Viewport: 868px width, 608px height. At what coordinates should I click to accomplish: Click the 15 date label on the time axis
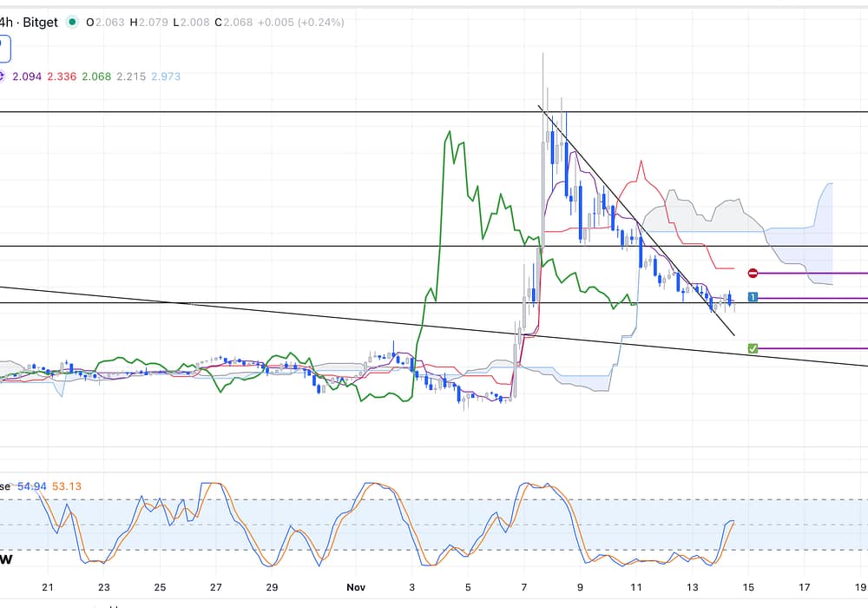[x=748, y=587]
